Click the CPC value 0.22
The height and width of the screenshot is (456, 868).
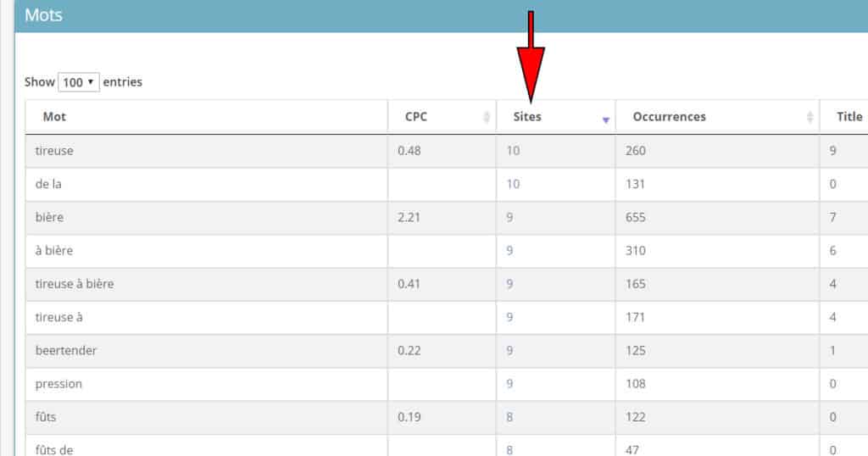click(x=409, y=350)
